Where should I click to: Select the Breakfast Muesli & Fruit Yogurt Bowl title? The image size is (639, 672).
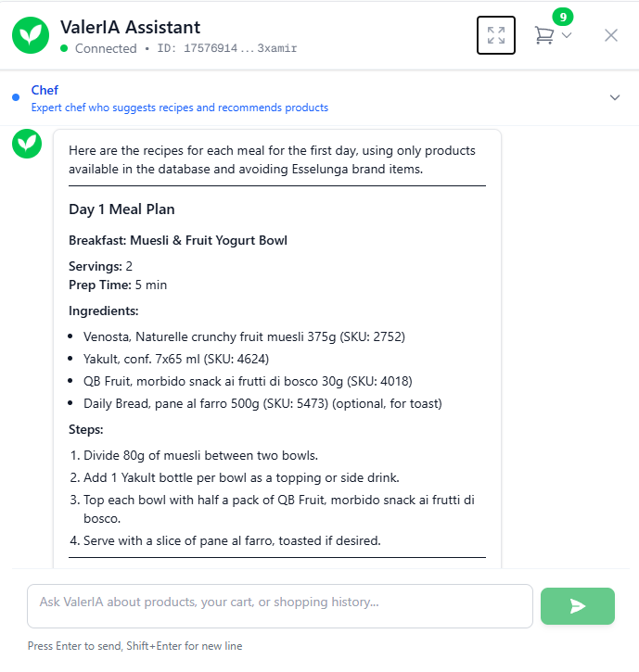178,241
